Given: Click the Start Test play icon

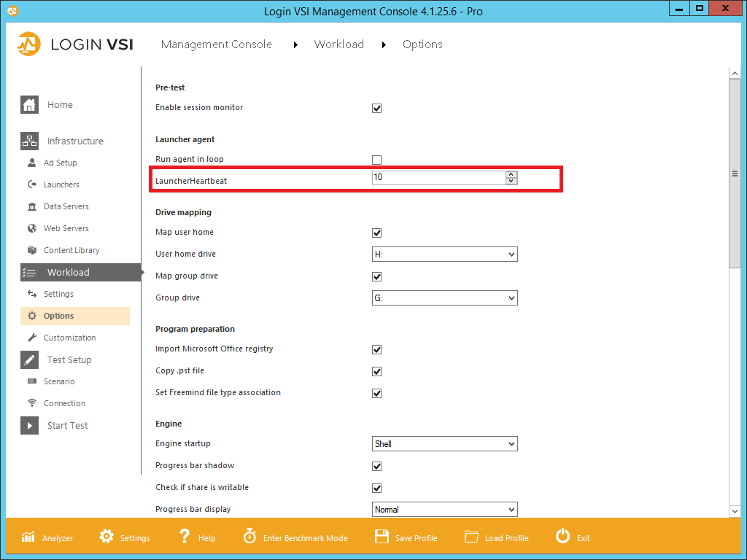Looking at the screenshot, I should (x=29, y=426).
